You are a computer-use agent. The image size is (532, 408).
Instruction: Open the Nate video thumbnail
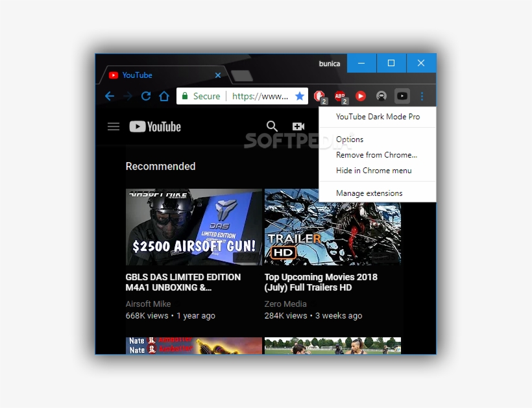[x=194, y=346]
